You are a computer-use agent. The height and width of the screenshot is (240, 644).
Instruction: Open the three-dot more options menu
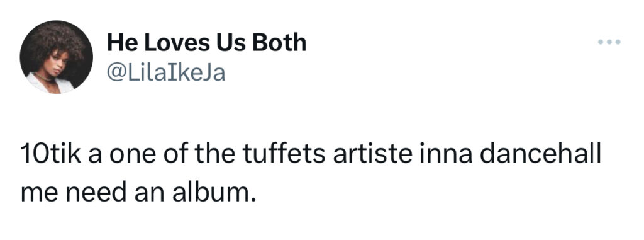click(609, 42)
